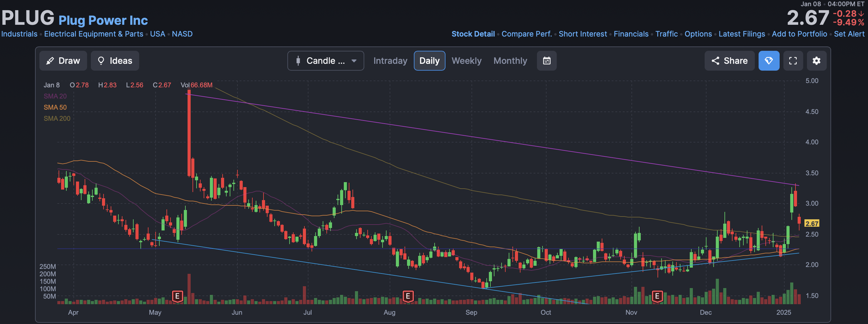Click the August earnings E marker
This screenshot has height=324, width=868.
point(408,296)
